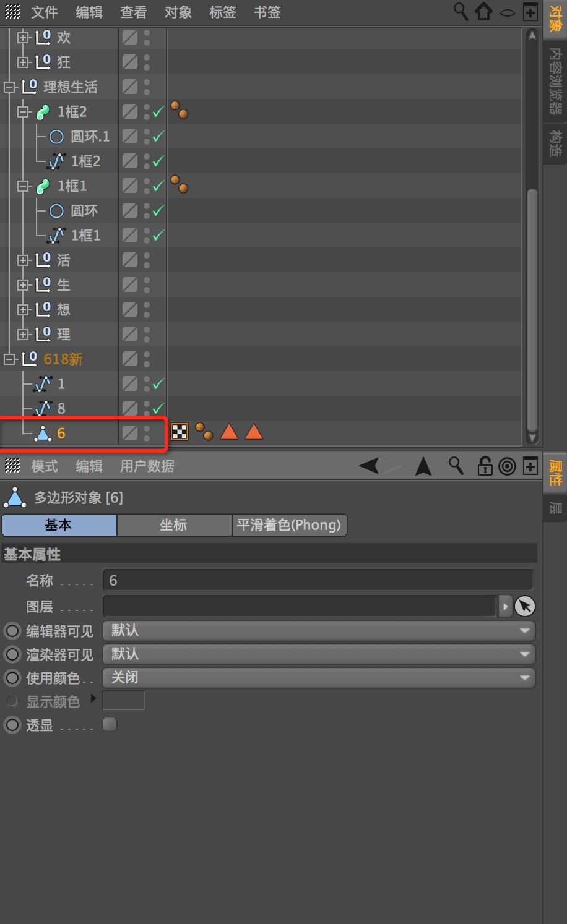Collapse the 1框2 sweep object
Viewport: 567px width, 924px height.
click(x=24, y=112)
